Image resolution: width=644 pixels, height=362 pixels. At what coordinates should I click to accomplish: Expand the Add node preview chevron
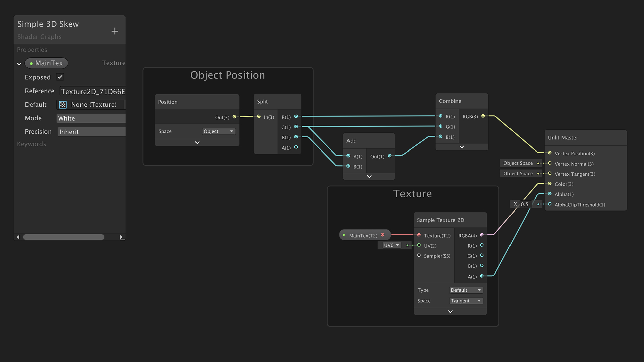pos(369,176)
